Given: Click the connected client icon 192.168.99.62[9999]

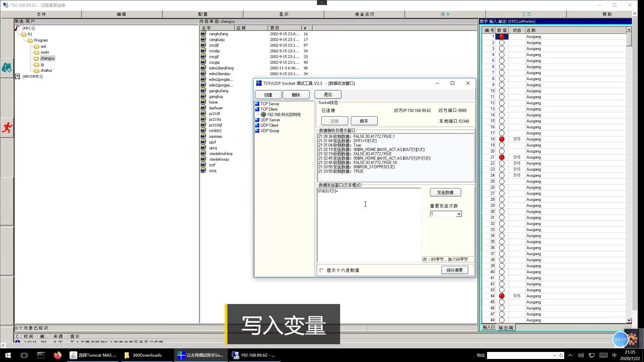Looking at the screenshot, I should pyautogui.click(x=264, y=114).
